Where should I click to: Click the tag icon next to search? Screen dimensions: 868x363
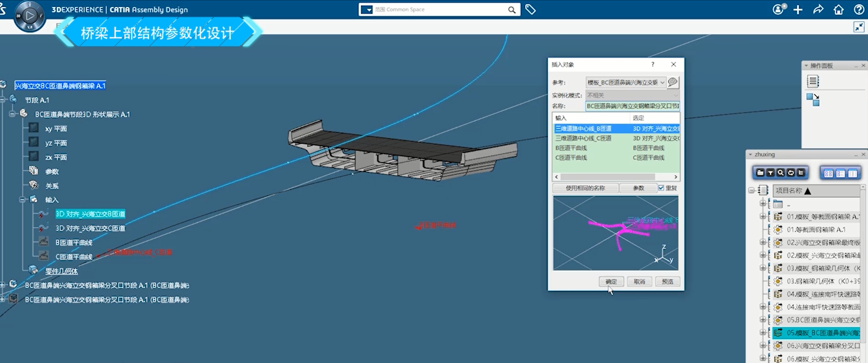(530, 10)
